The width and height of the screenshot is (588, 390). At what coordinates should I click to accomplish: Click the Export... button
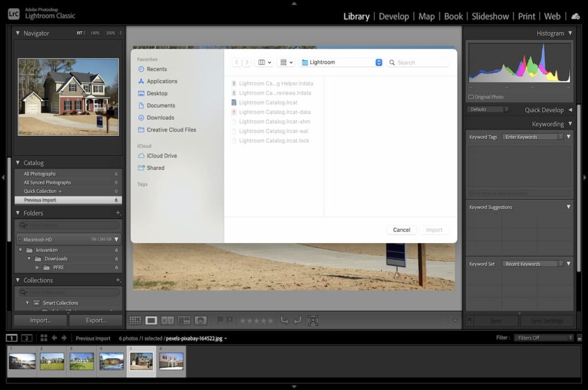(96, 321)
